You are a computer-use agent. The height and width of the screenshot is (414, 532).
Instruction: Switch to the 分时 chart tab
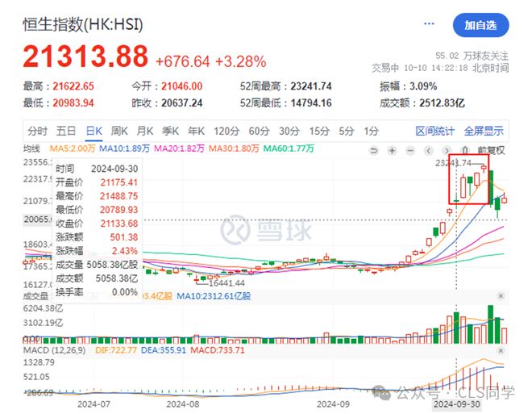37,131
